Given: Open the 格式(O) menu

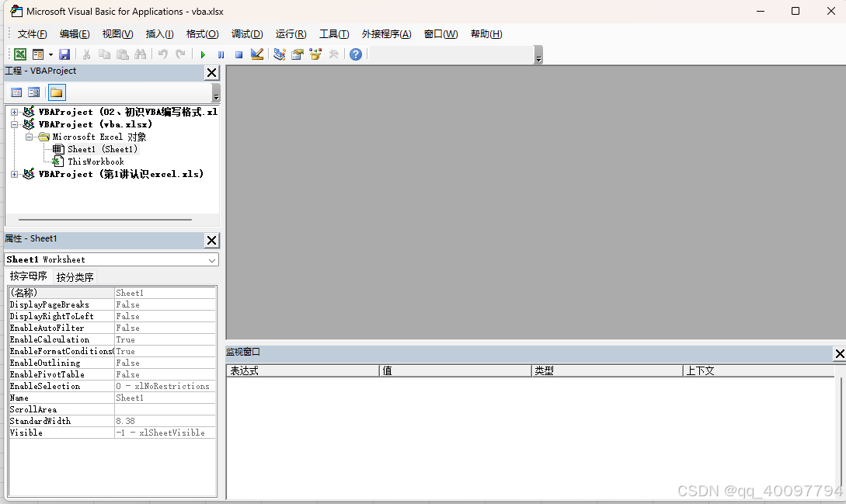Looking at the screenshot, I should point(202,34).
